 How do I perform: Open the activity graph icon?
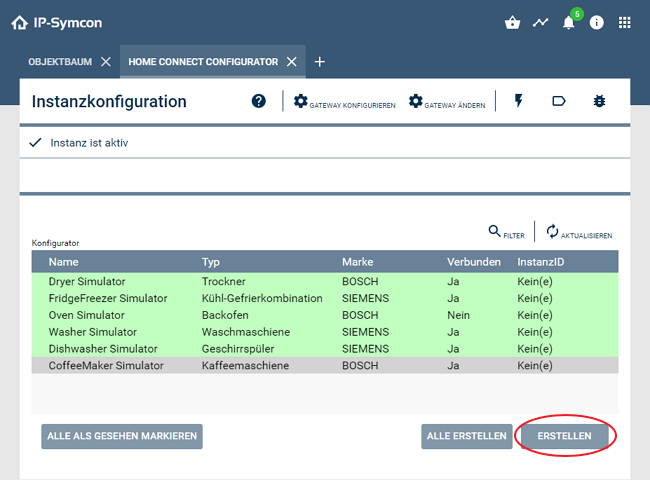pyautogui.click(x=541, y=22)
